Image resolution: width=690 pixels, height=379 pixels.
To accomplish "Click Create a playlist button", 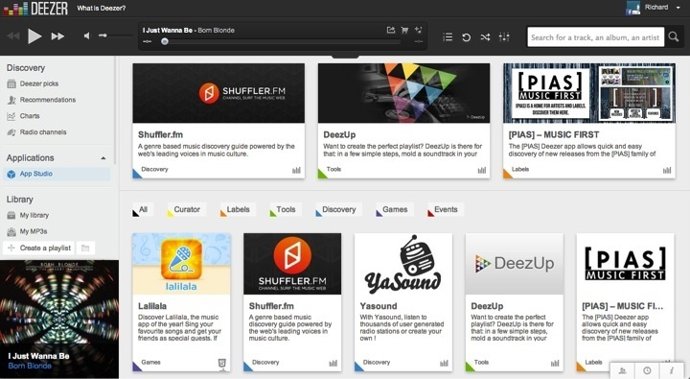I will point(39,248).
